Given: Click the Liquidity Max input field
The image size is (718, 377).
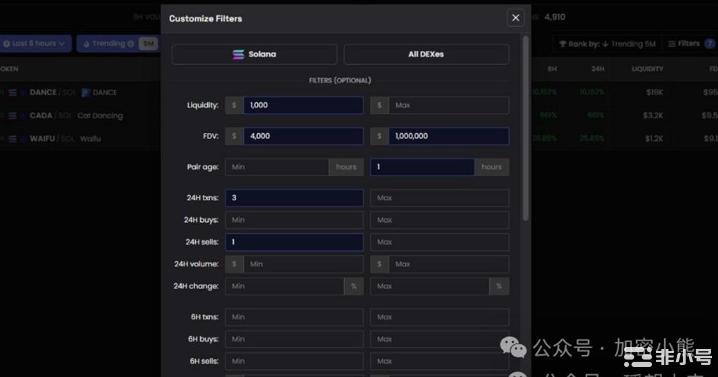Looking at the screenshot, I should point(448,105).
